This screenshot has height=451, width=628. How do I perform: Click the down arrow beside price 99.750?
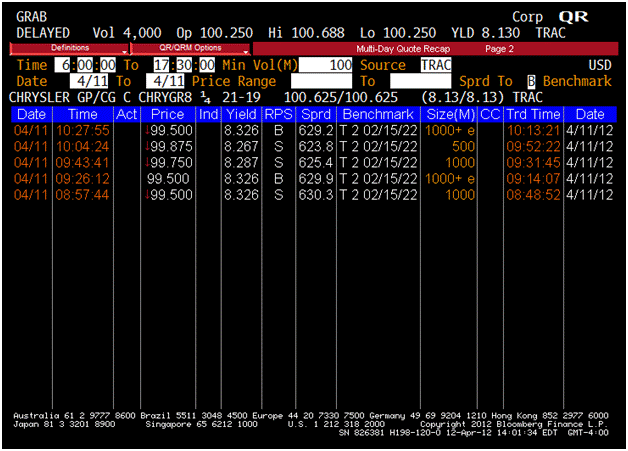tap(147, 163)
